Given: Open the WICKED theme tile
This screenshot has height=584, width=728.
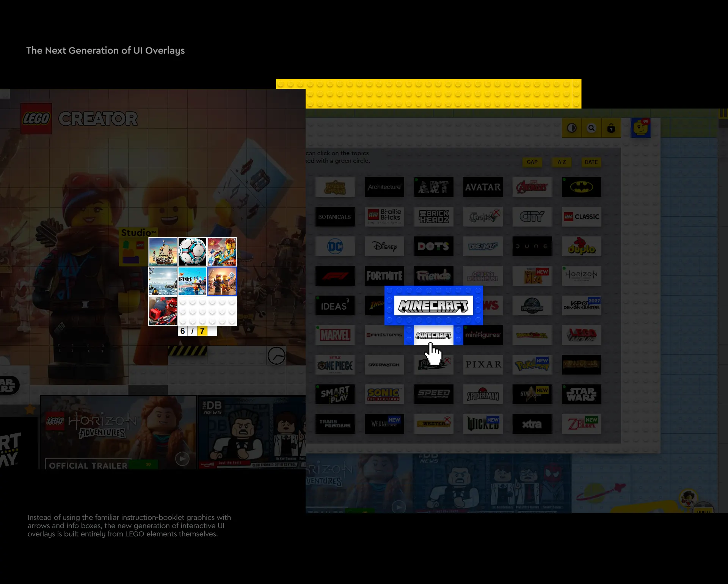Looking at the screenshot, I should (x=483, y=424).
